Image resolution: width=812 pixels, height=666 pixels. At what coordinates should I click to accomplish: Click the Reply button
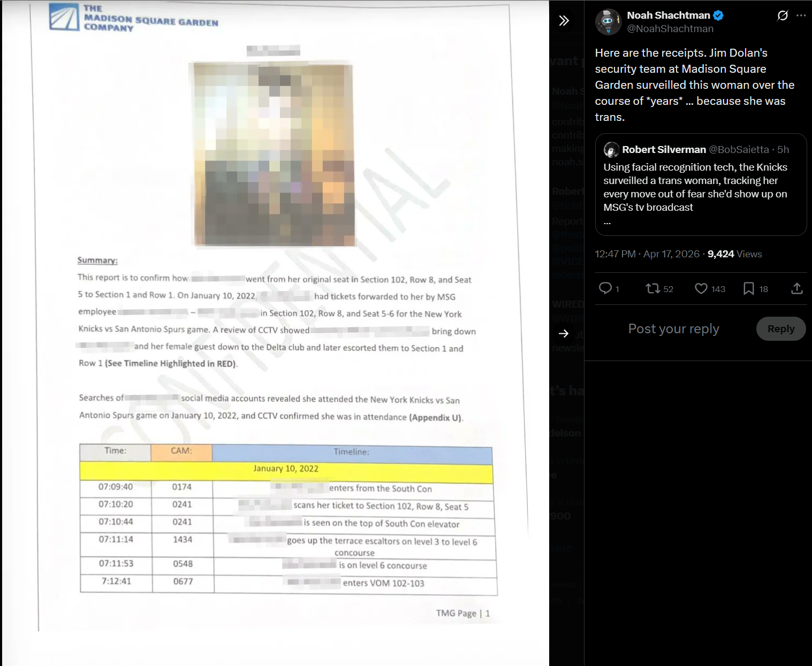click(781, 329)
